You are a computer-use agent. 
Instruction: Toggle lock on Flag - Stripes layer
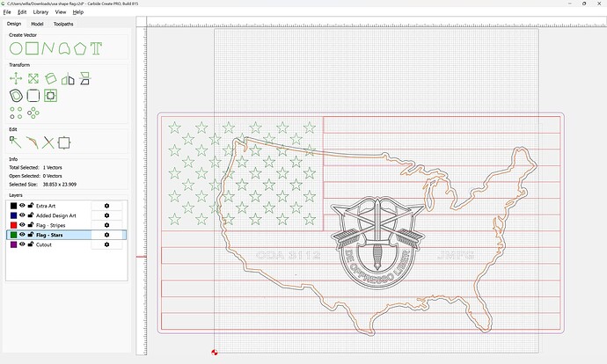pos(31,225)
